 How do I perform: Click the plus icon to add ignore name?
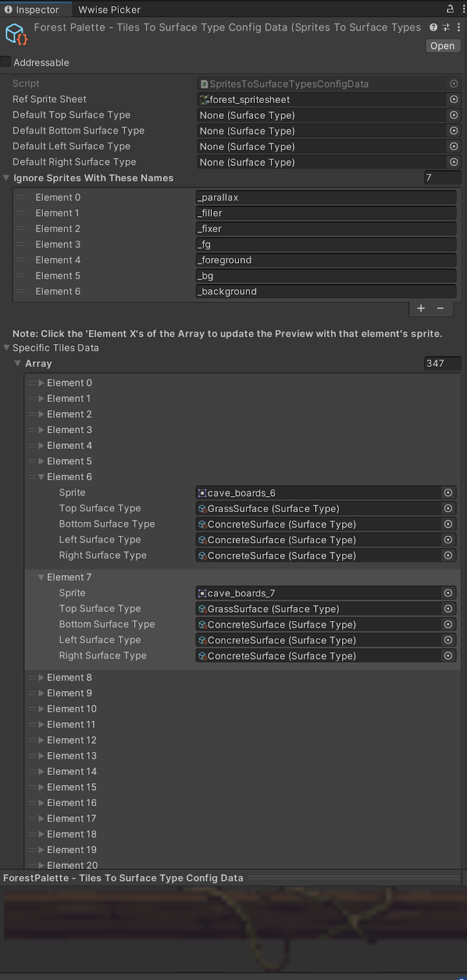[x=421, y=309]
